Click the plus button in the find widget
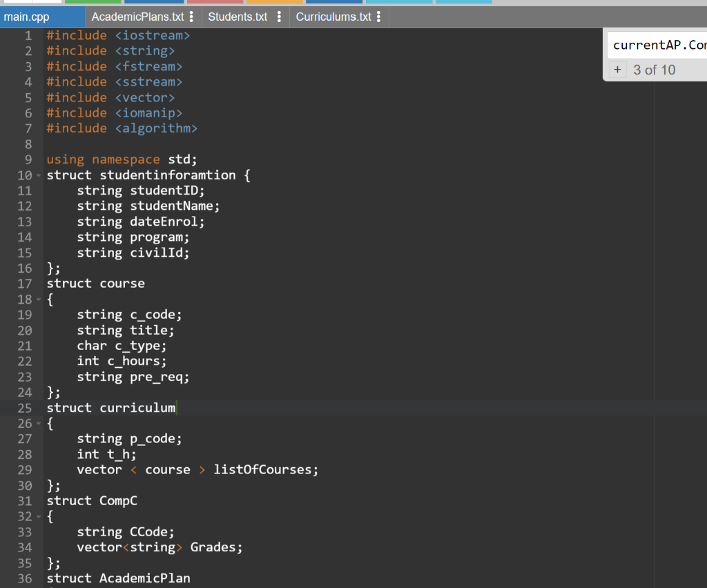 click(617, 69)
